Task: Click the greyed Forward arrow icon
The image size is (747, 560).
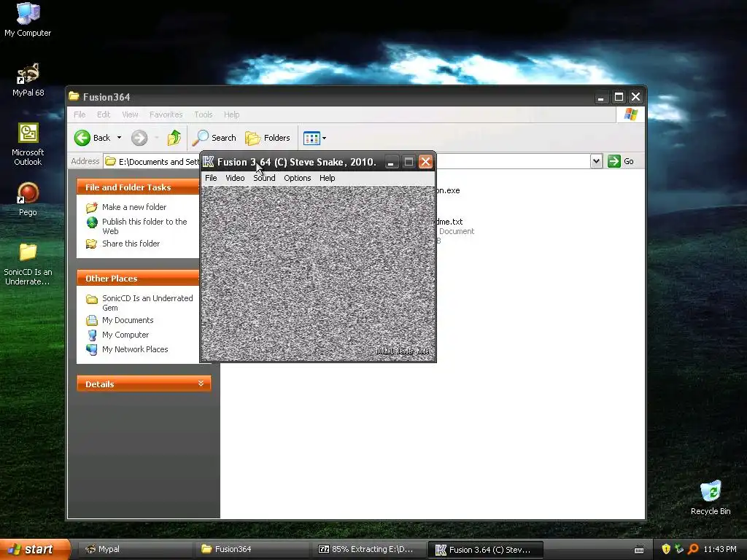Action: pos(139,138)
